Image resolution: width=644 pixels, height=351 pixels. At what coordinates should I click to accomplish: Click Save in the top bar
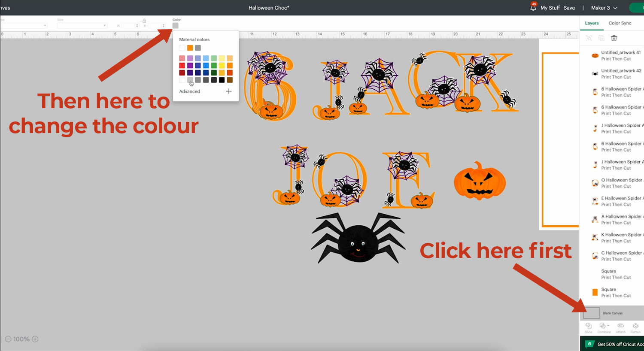[x=569, y=8]
